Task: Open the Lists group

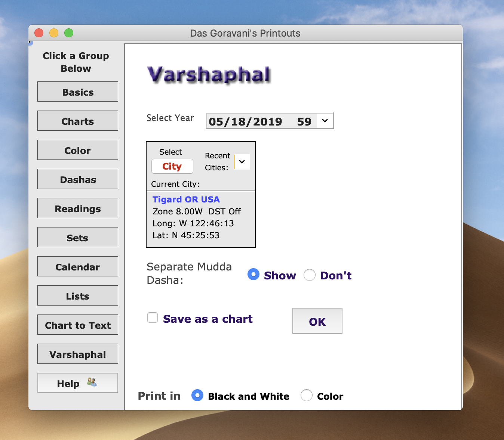Action: click(77, 296)
